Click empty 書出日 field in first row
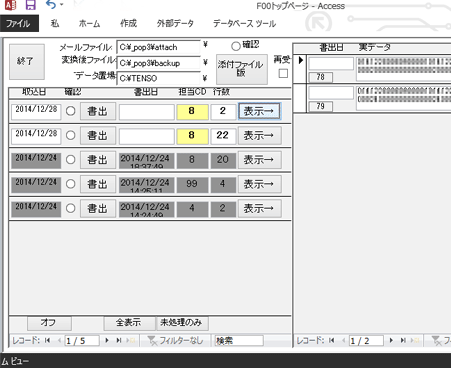 pyautogui.click(x=147, y=112)
